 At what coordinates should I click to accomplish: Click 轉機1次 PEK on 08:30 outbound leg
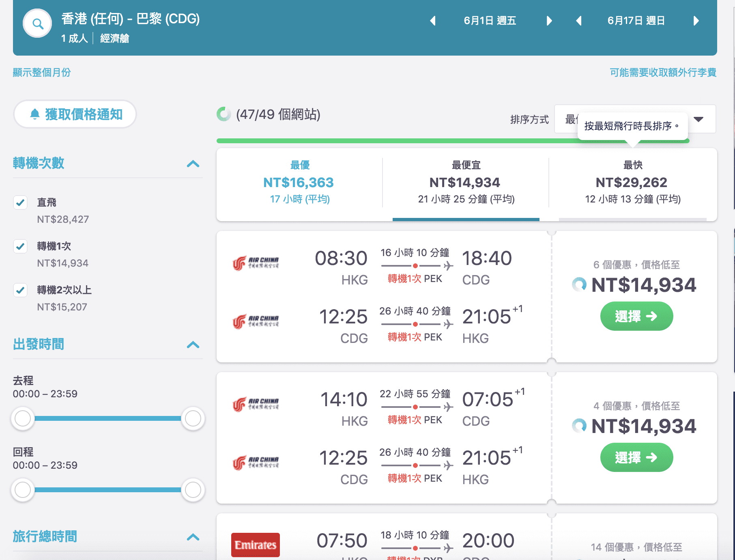coord(415,279)
